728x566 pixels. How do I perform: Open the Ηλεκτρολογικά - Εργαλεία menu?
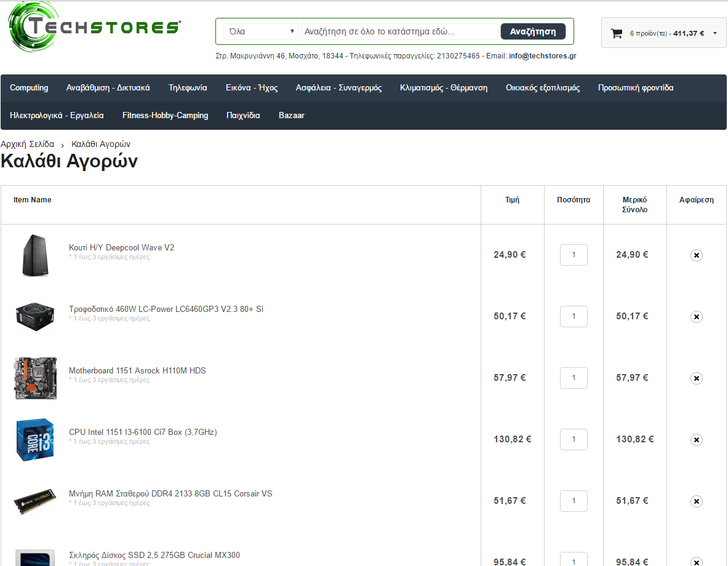[57, 116]
